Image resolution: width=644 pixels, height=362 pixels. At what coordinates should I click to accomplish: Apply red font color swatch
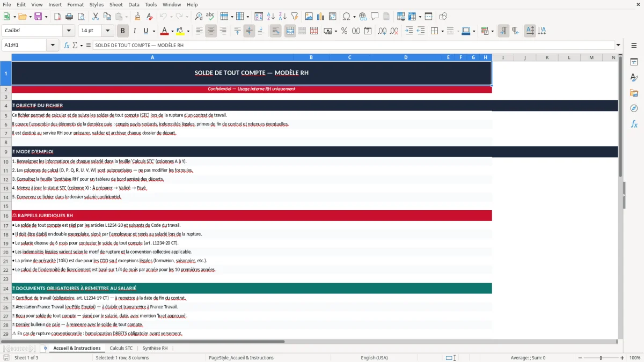click(x=164, y=31)
